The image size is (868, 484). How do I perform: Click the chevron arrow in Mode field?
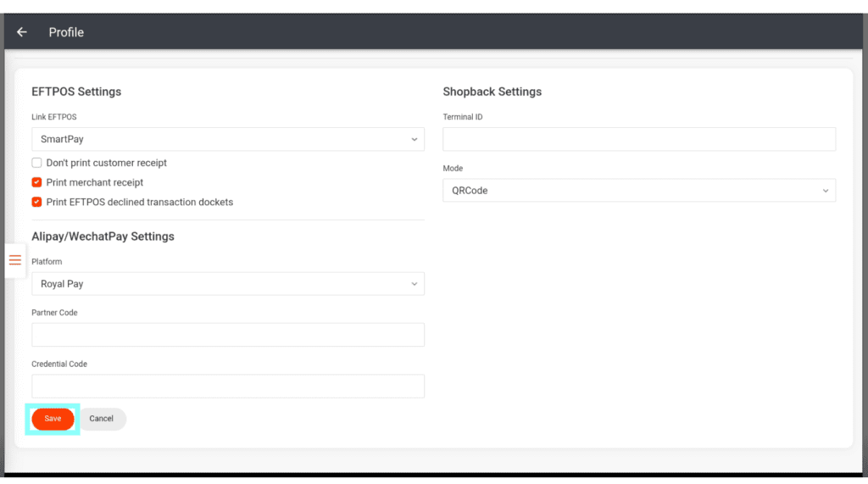(x=826, y=191)
